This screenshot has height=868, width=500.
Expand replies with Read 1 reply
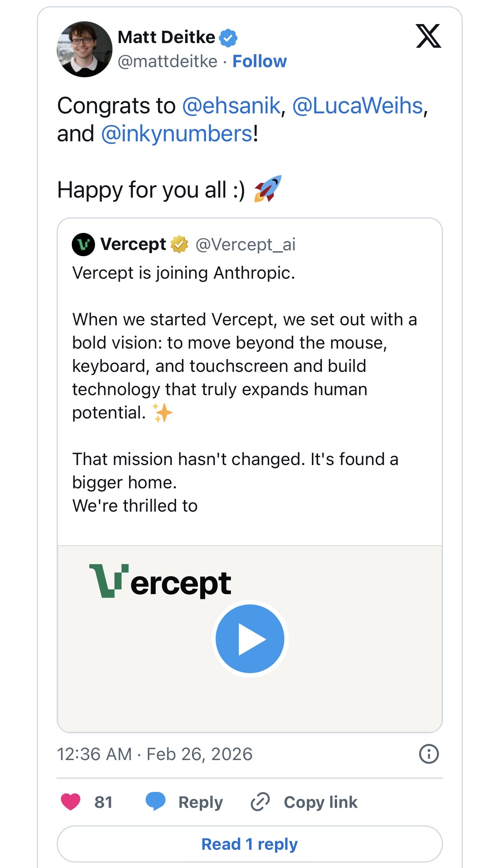(x=250, y=844)
